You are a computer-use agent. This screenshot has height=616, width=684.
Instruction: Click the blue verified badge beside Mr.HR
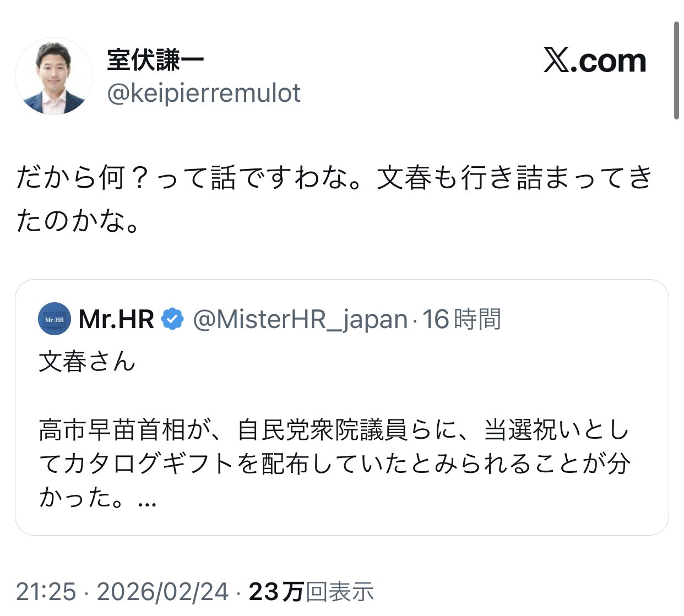click(172, 319)
